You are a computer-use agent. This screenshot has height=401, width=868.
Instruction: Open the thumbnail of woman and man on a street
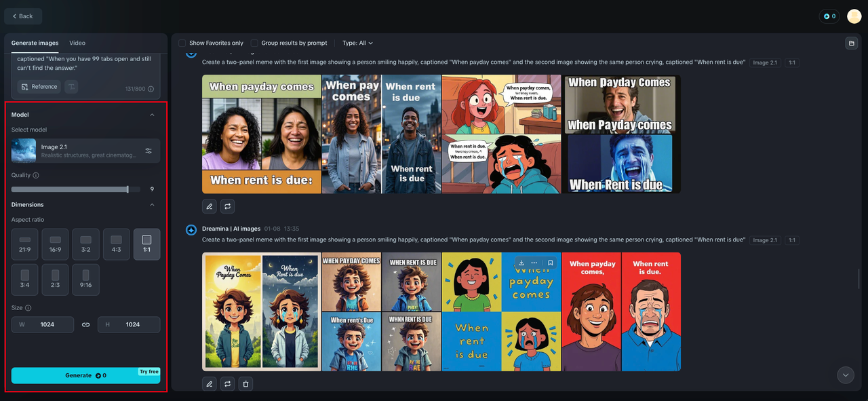pyautogui.click(x=382, y=134)
